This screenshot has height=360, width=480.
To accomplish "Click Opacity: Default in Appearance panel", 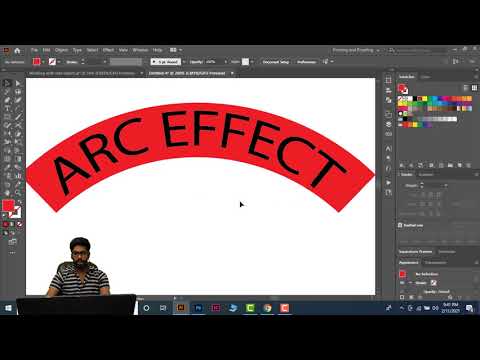I will click(436, 291).
